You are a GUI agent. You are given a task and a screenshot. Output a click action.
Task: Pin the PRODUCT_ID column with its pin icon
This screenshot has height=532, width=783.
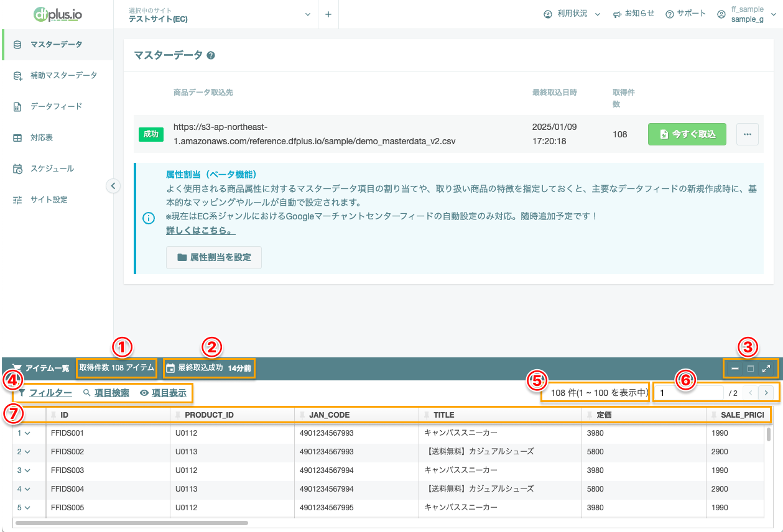click(x=178, y=415)
